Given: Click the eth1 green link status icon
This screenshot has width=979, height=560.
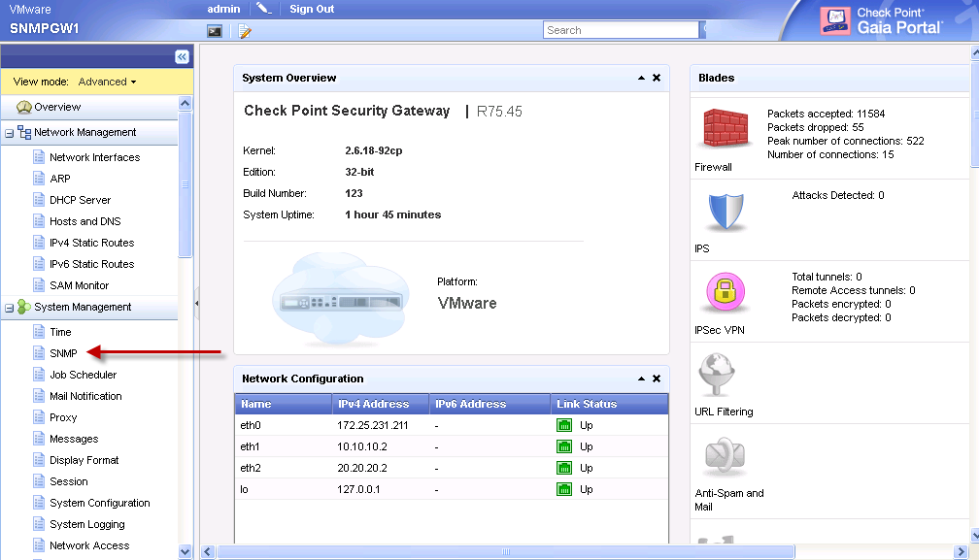Looking at the screenshot, I should 563,446.
